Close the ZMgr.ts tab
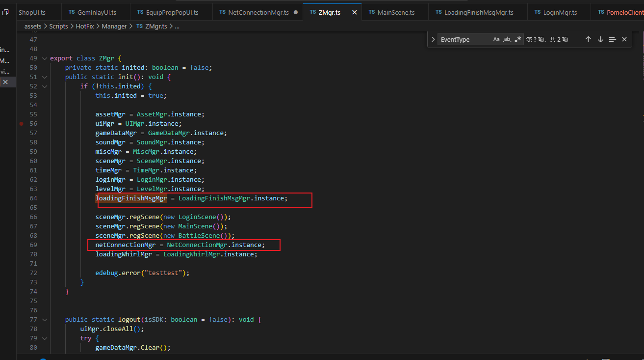644x360 pixels. [355, 12]
